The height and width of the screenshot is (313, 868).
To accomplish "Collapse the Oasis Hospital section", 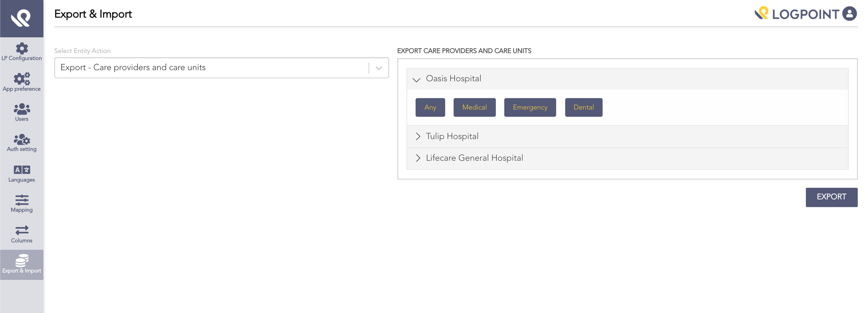I will (416, 79).
